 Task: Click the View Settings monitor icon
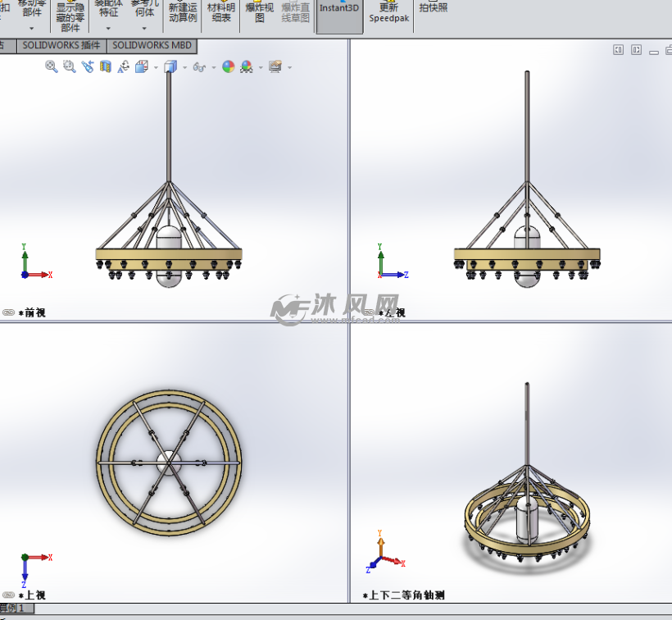coord(275,66)
